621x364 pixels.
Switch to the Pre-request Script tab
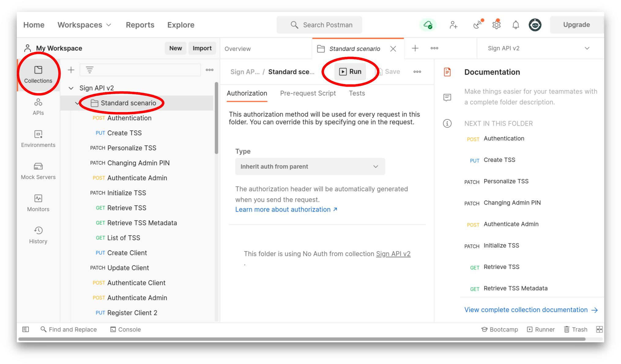point(308,93)
